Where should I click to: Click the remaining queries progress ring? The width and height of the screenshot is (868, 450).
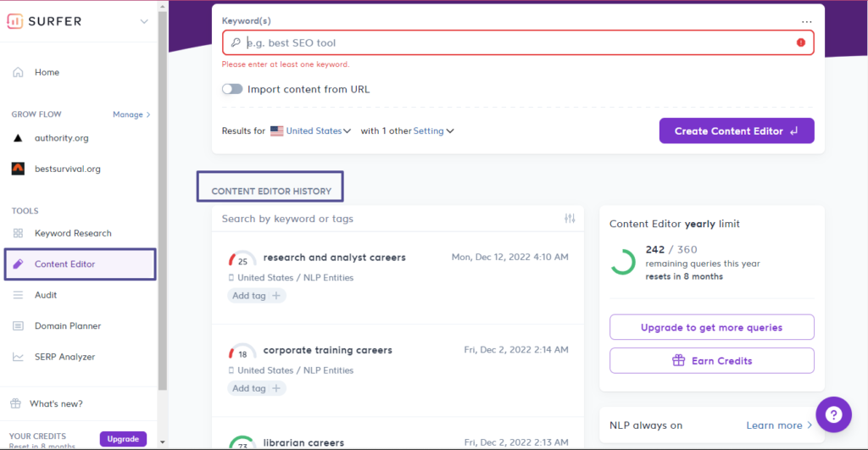point(623,263)
